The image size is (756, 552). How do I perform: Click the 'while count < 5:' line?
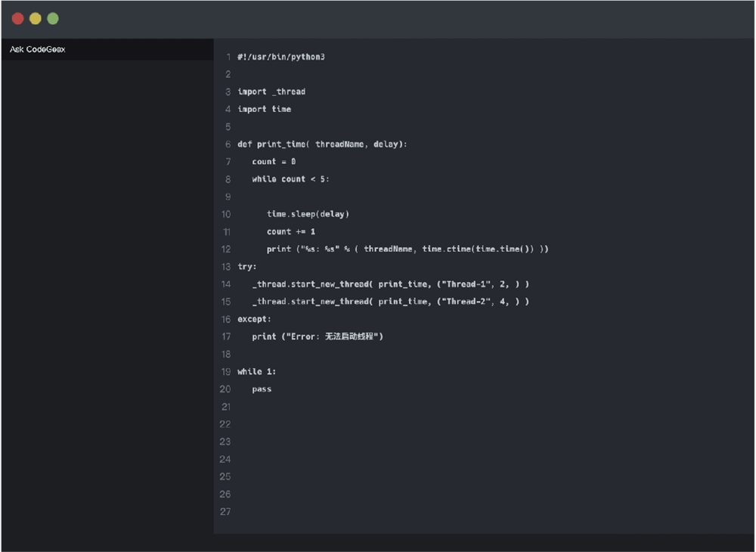pyautogui.click(x=291, y=179)
